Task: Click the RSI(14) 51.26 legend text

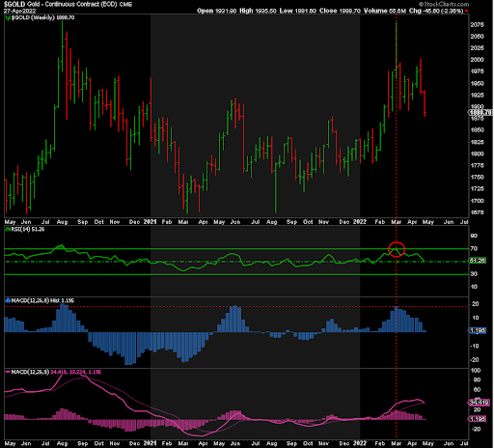Action: [28, 230]
